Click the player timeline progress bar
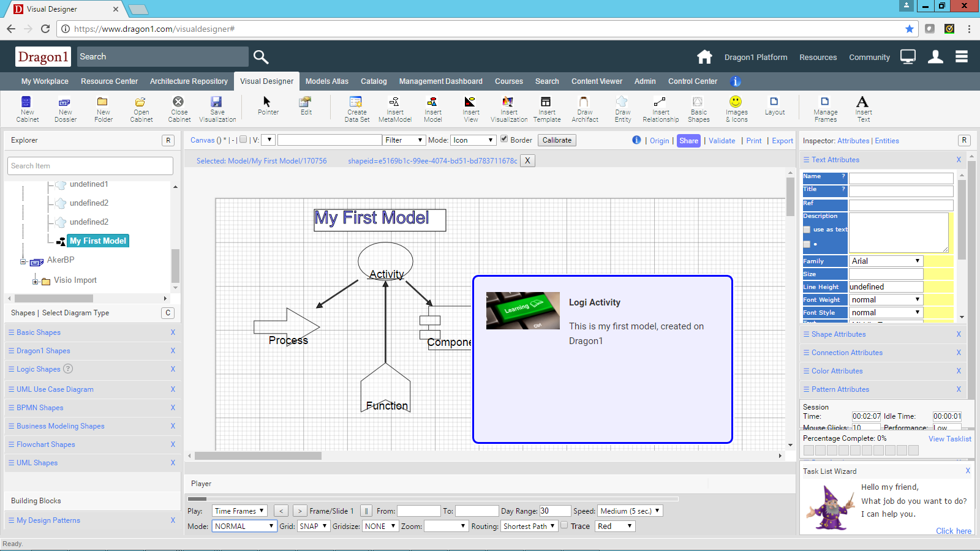Screen dimensions: 980x551 coord(433,498)
